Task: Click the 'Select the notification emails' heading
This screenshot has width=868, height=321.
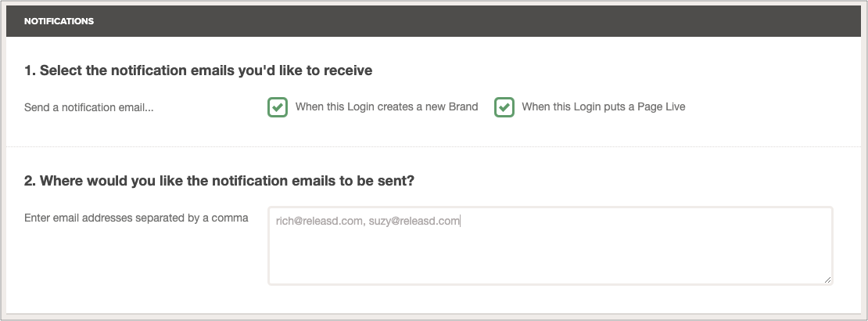Action: coord(198,70)
